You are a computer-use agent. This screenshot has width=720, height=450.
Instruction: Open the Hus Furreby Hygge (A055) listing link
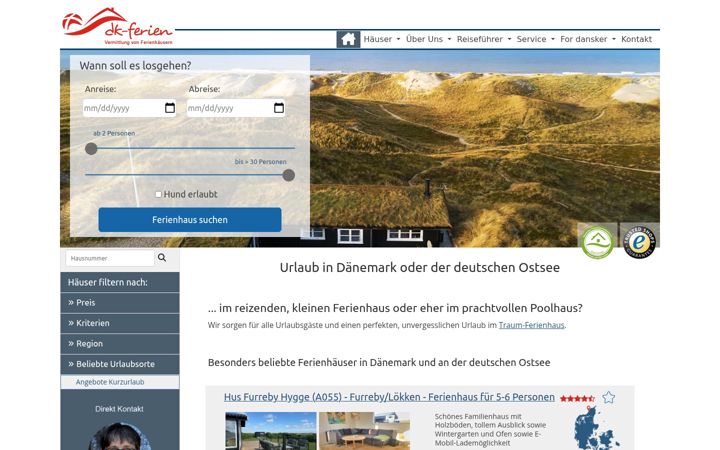click(x=389, y=397)
